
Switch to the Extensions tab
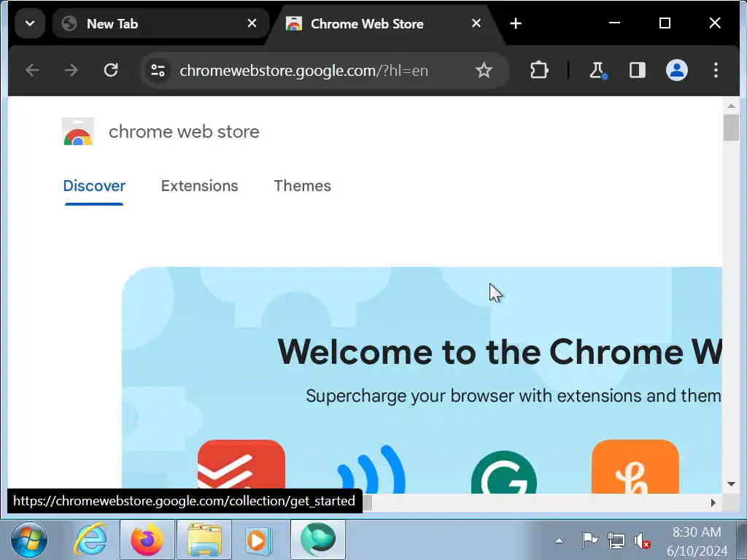[x=199, y=186]
